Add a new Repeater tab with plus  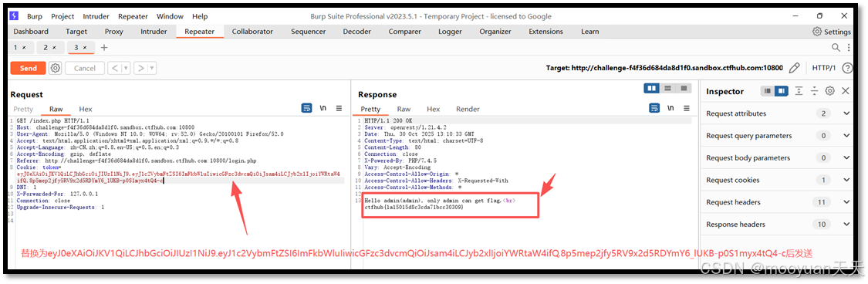pos(104,48)
